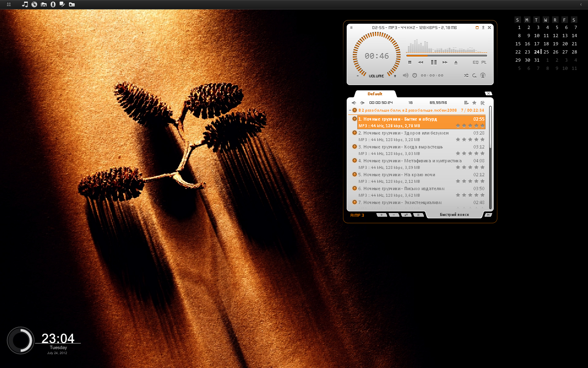The height and width of the screenshot is (368, 588).
Task: Toggle the EQ equalizer window
Action: coord(475,63)
